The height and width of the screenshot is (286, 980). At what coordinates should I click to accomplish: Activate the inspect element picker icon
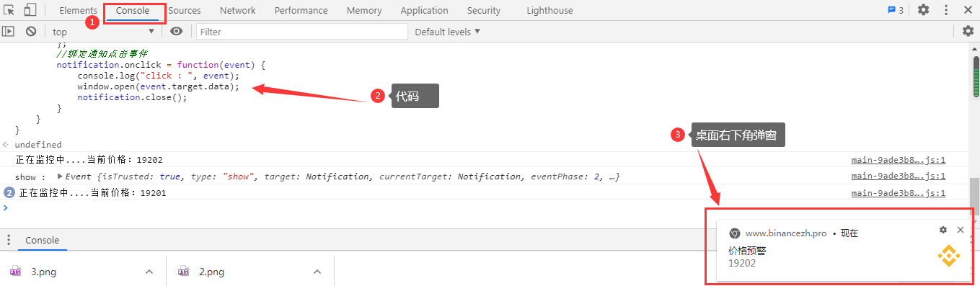coord(9,10)
